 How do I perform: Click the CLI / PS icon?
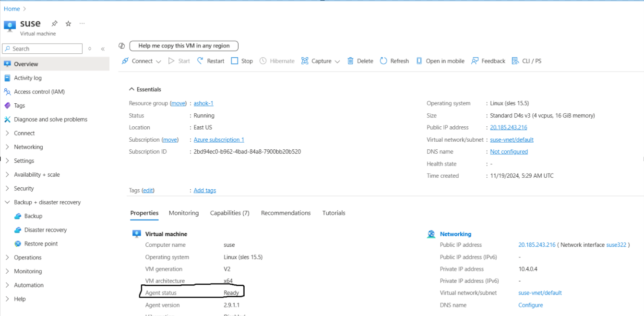point(515,61)
